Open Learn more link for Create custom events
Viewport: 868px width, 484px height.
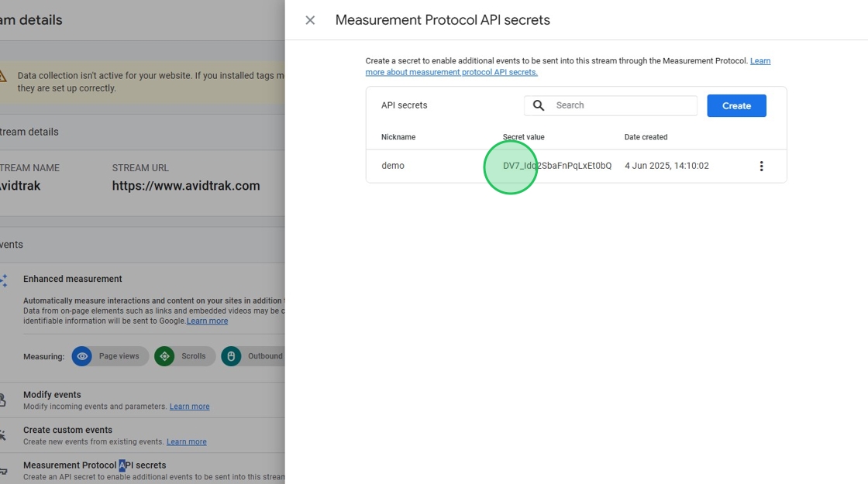(187, 442)
